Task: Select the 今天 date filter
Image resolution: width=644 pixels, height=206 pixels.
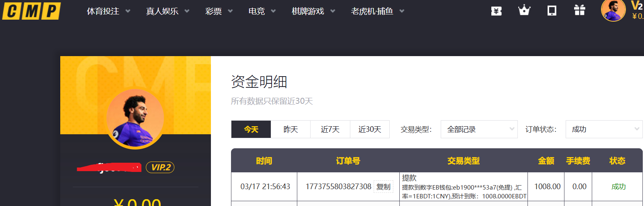Action: pyautogui.click(x=251, y=129)
